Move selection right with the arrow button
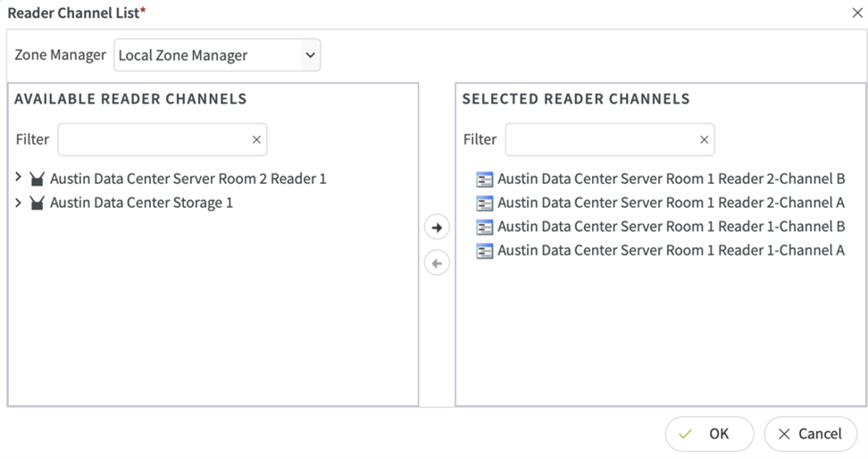This screenshot has height=458, width=868. (x=437, y=228)
